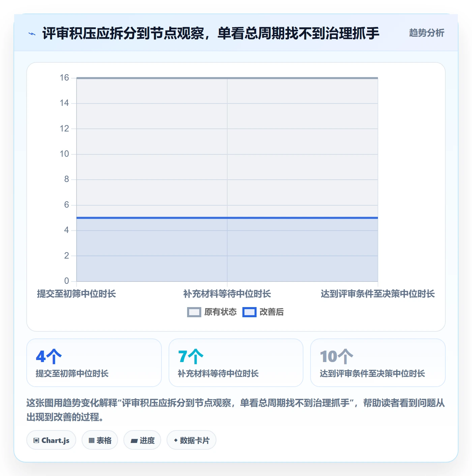The height and width of the screenshot is (476, 472).
Task: Open the 10个 达到评审条件至决策中位时长 card
Action: tap(378, 363)
